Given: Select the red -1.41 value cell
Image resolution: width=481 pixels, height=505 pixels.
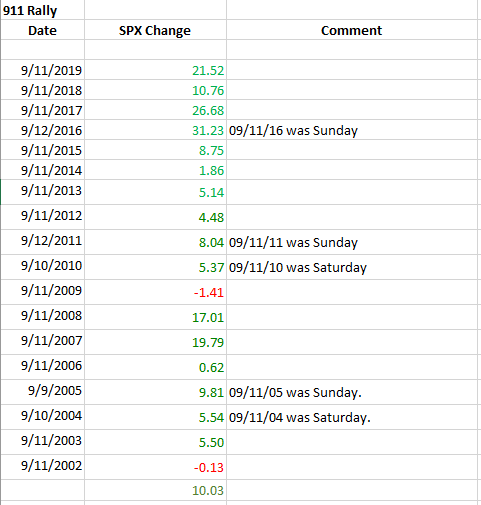Looking at the screenshot, I should (x=155, y=292).
